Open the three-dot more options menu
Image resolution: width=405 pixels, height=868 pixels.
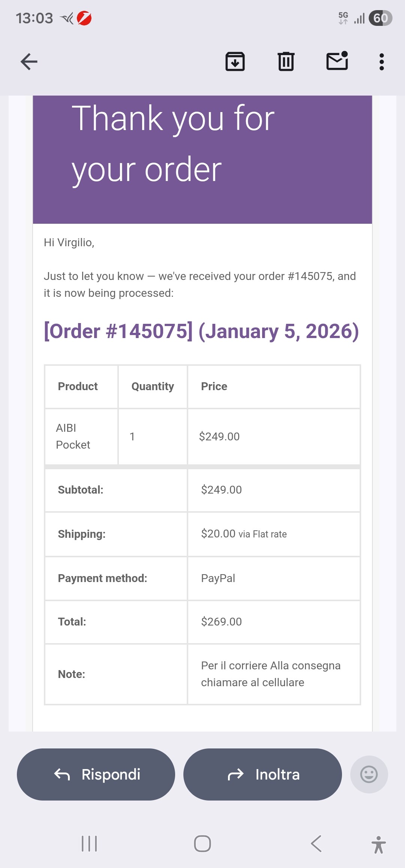[x=381, y=62]
